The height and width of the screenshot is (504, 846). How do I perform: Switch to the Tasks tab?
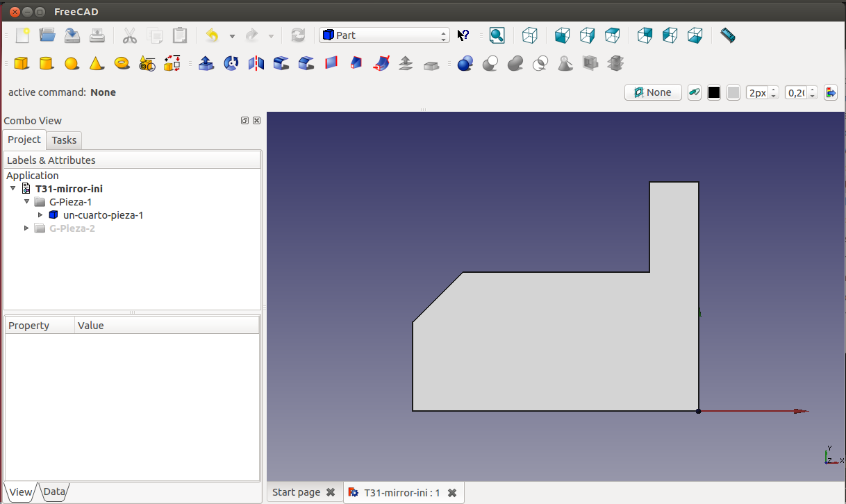(64, 140)
